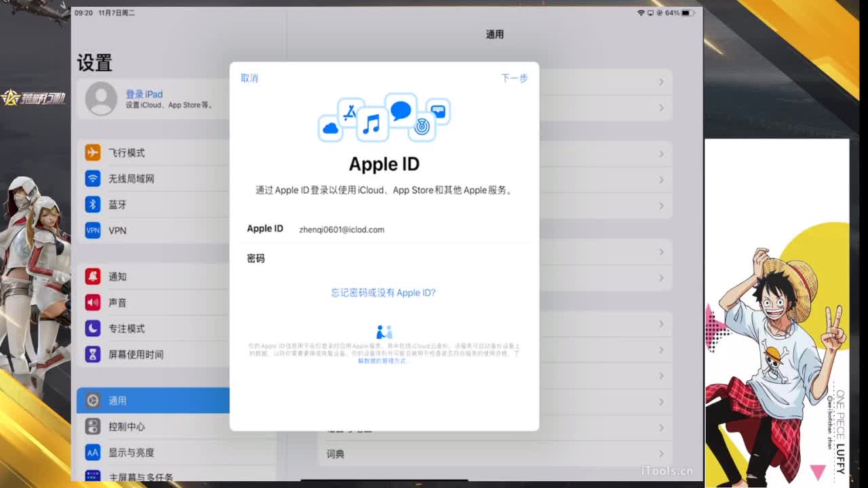The height and width of the screenshot is (488, 868).
Task: Tap the profile avatar placeholder icon
Action: tap(101, 99)
